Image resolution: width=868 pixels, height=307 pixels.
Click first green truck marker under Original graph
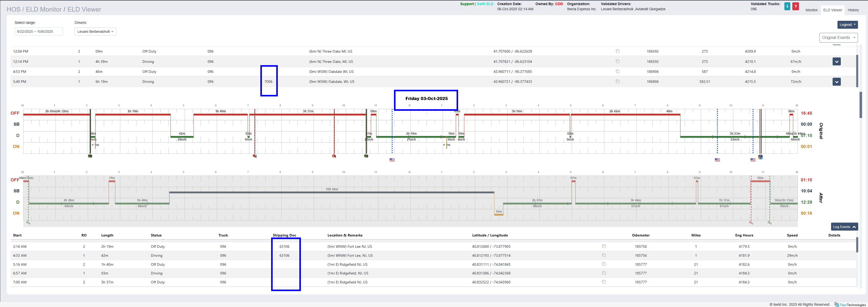click(x=90, y=156)
